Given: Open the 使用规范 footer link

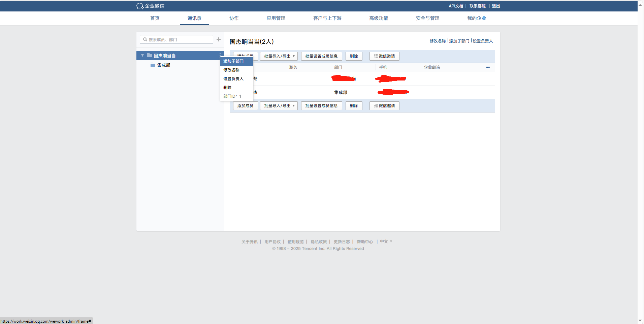Looking at the screenshot, I should (296, 242).
